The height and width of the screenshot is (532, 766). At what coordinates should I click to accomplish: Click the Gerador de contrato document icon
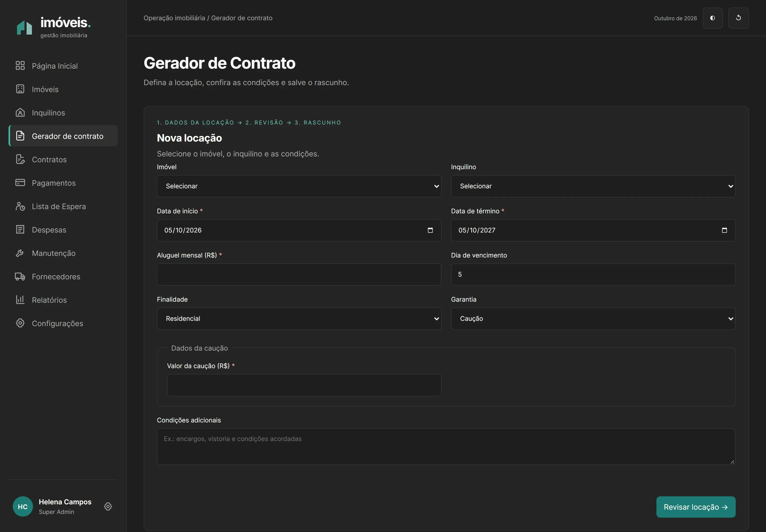coord(20,136)
